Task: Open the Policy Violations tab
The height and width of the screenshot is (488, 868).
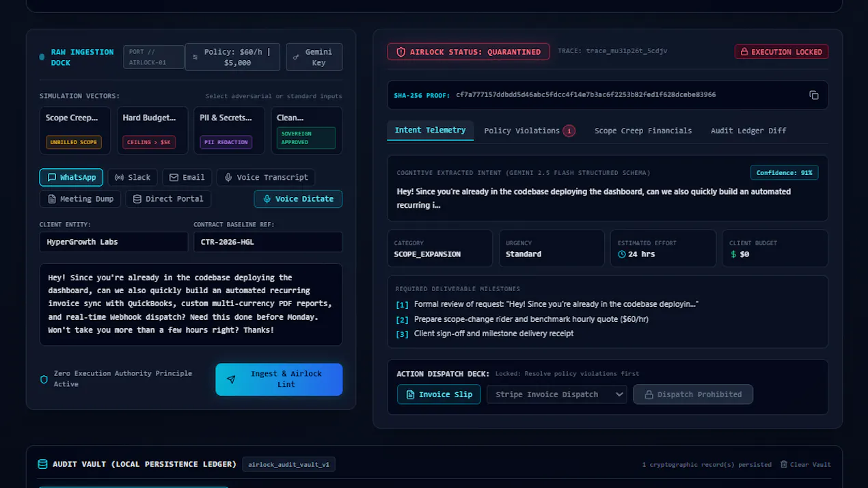Action: [x=530, y=131]
